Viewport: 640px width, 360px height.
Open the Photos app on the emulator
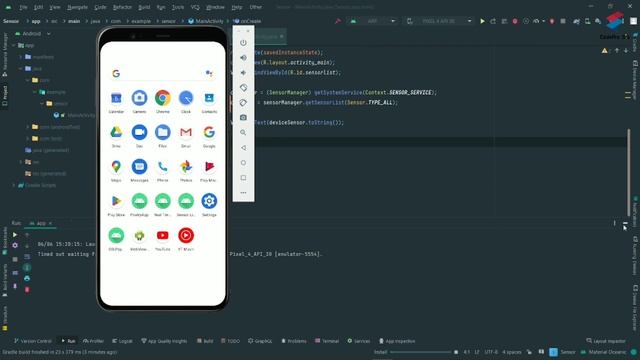[186, 167]
